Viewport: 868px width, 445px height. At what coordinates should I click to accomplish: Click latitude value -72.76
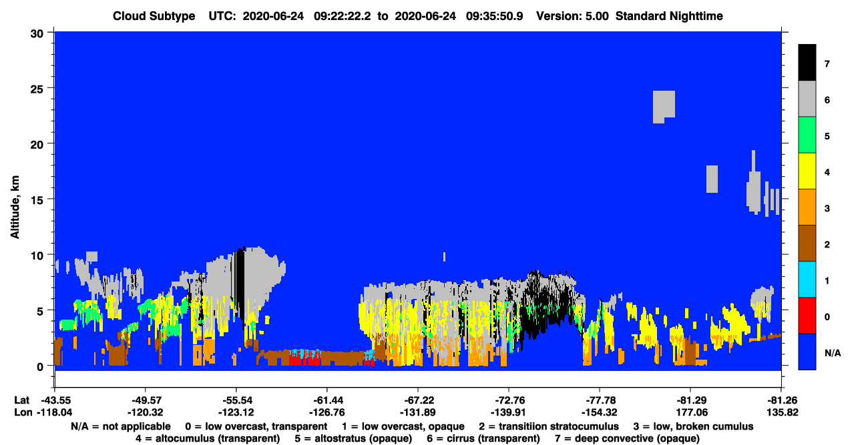(x=508, y=400)
